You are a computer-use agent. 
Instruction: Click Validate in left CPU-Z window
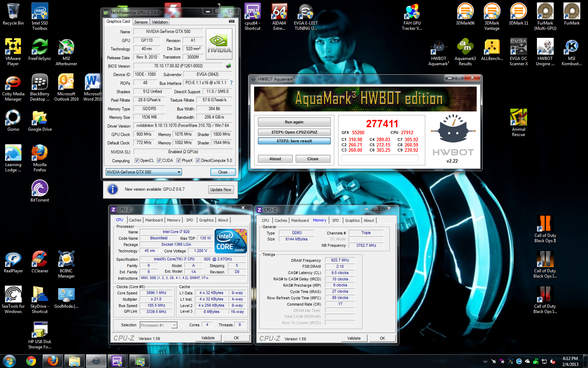[208, 338]
